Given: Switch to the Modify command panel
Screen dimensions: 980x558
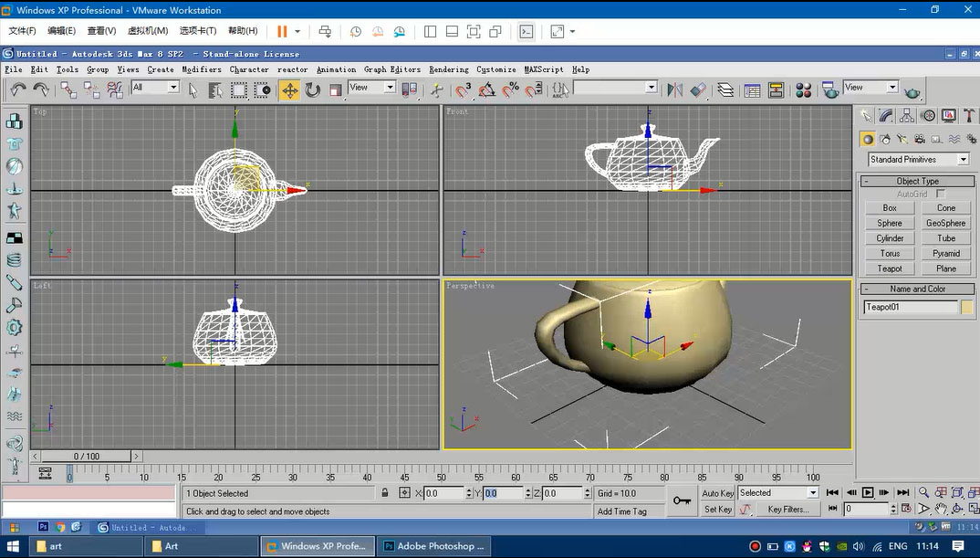Looking at the screenshot, I should click(x=886, y=115).
